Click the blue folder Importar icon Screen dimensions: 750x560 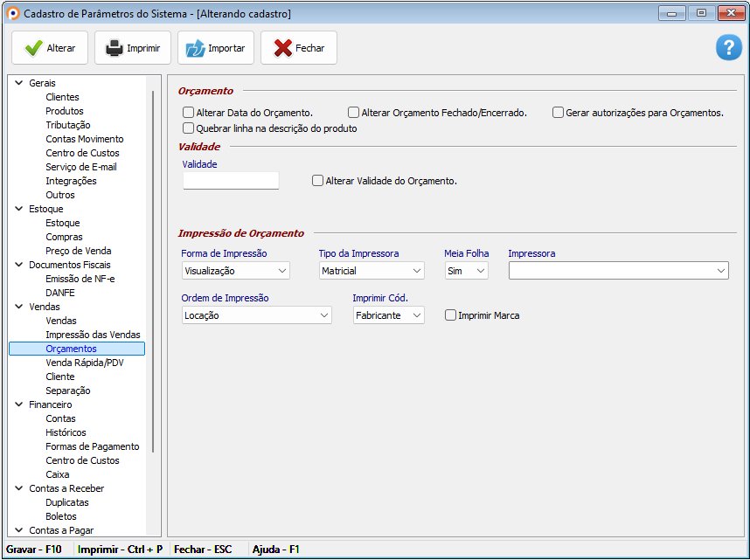pos(194,48)
